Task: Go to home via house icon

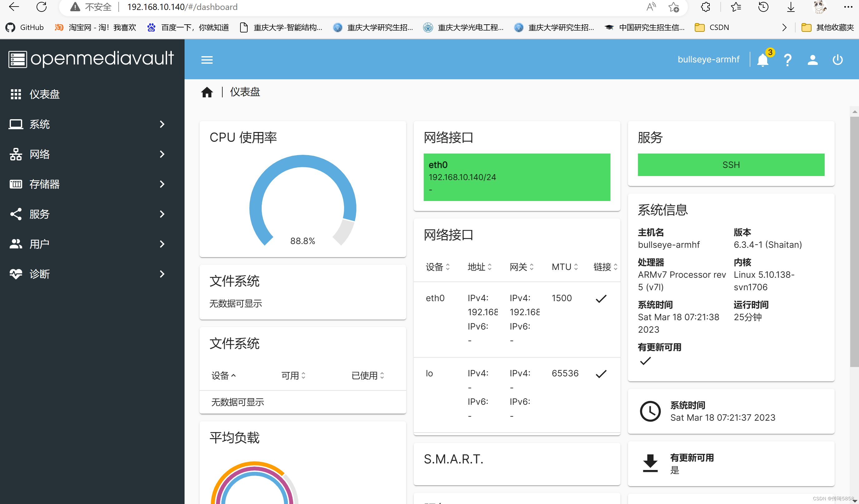Action: (x=207, y=92)
